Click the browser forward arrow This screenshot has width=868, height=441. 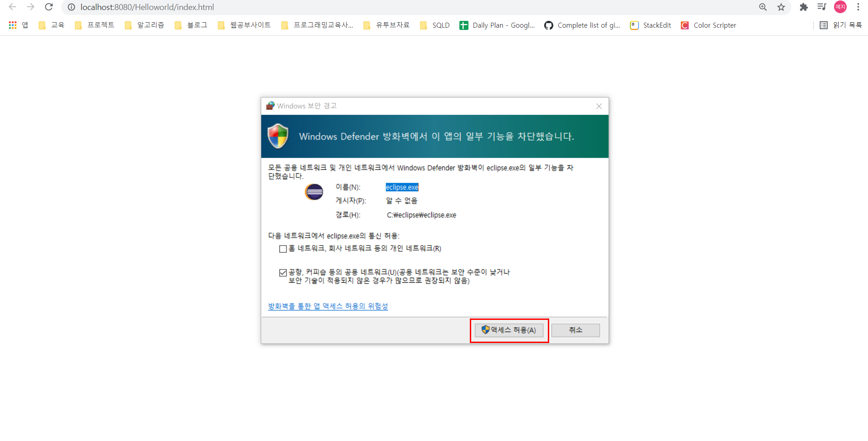30,7
